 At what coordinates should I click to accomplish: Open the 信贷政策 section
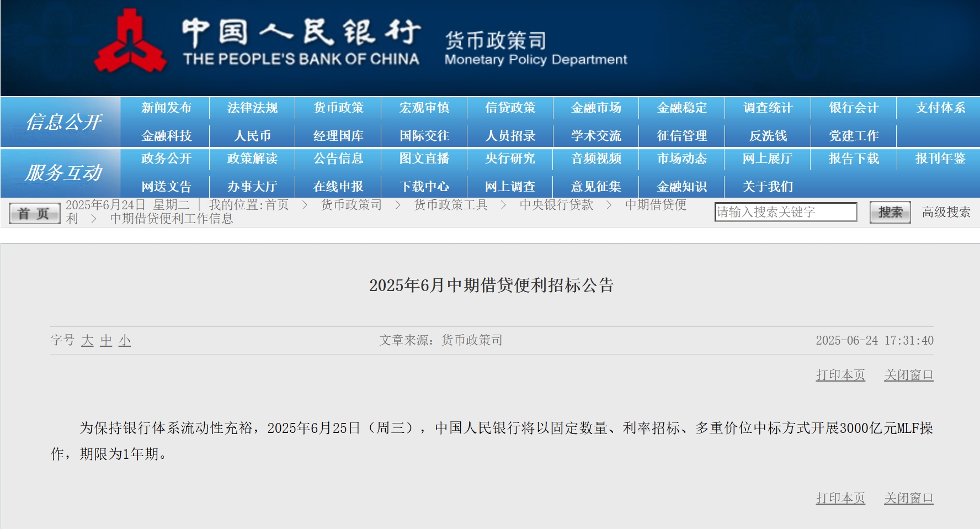pos(510,108)
